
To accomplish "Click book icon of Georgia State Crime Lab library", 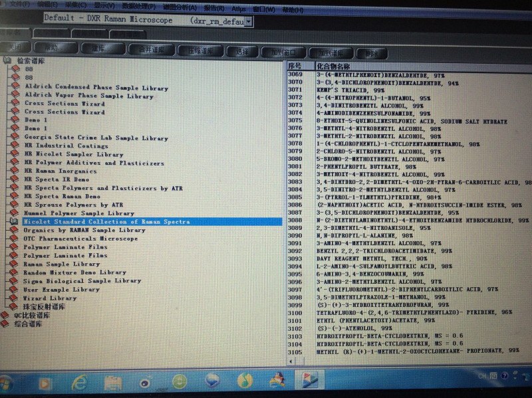I will (x=15, y=136).
